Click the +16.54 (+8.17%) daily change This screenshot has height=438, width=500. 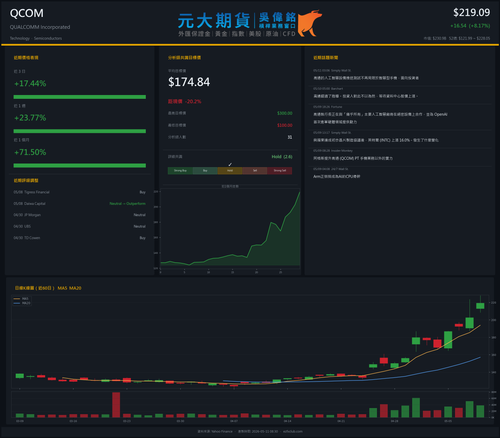click(470, 26)
